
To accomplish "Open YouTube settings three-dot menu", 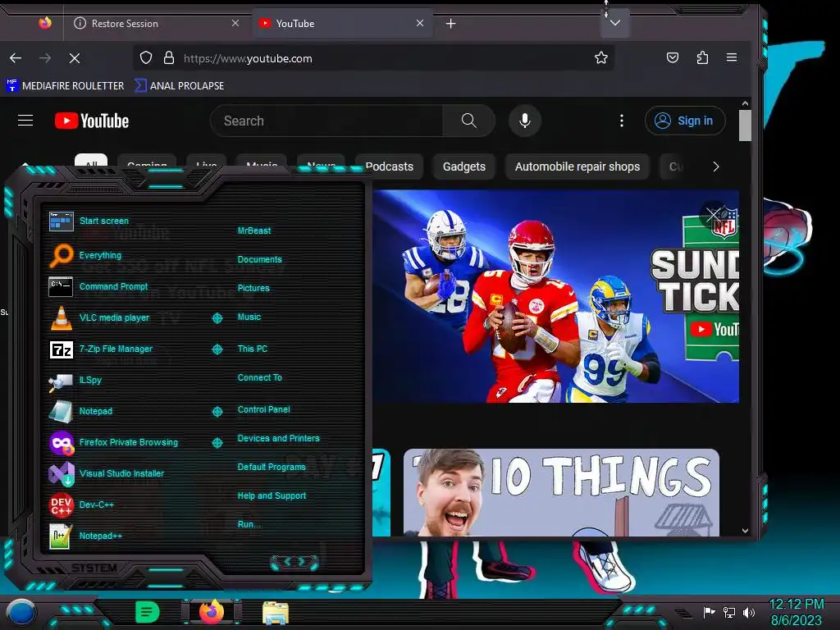I will click(x=622, y=121).
